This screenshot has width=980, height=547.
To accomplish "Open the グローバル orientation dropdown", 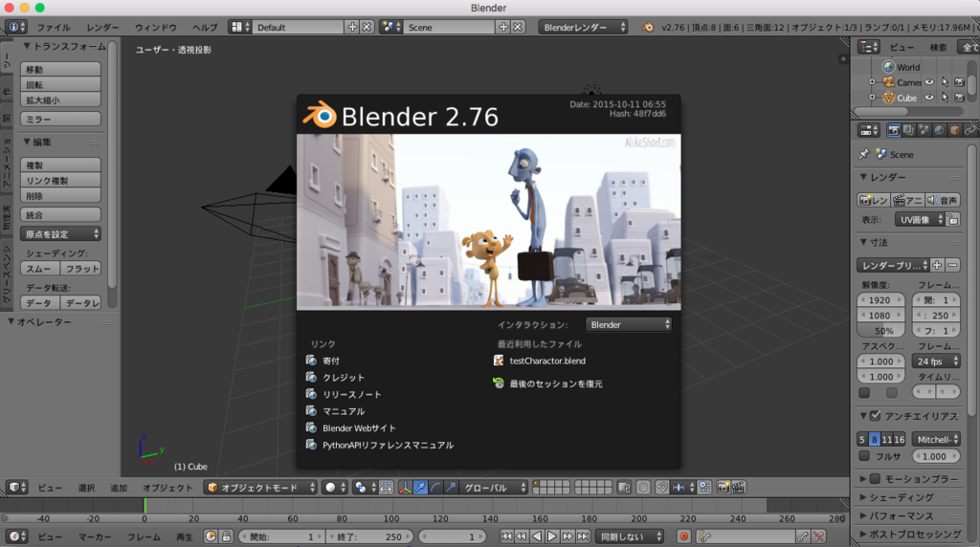I will [493, 488].
